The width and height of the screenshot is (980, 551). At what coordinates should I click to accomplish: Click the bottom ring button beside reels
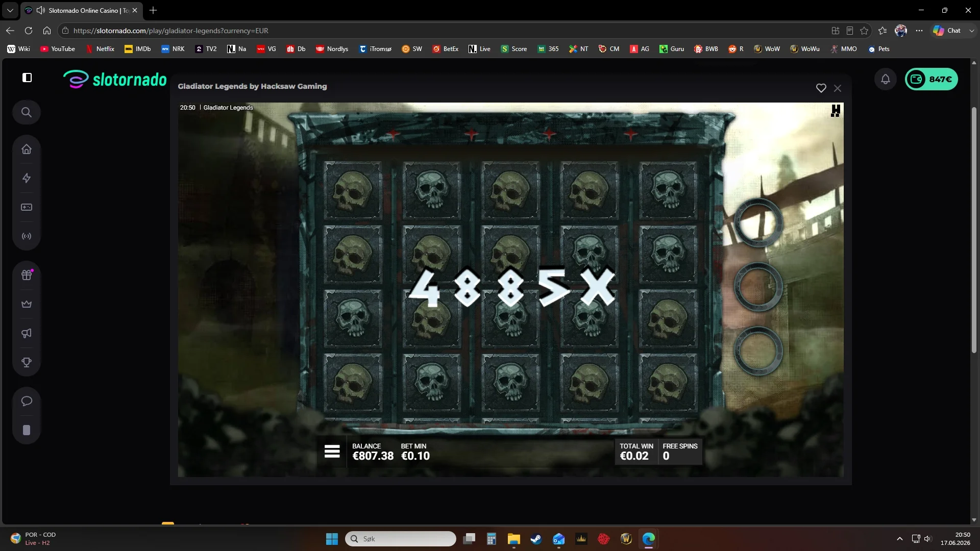coord(758,351)
